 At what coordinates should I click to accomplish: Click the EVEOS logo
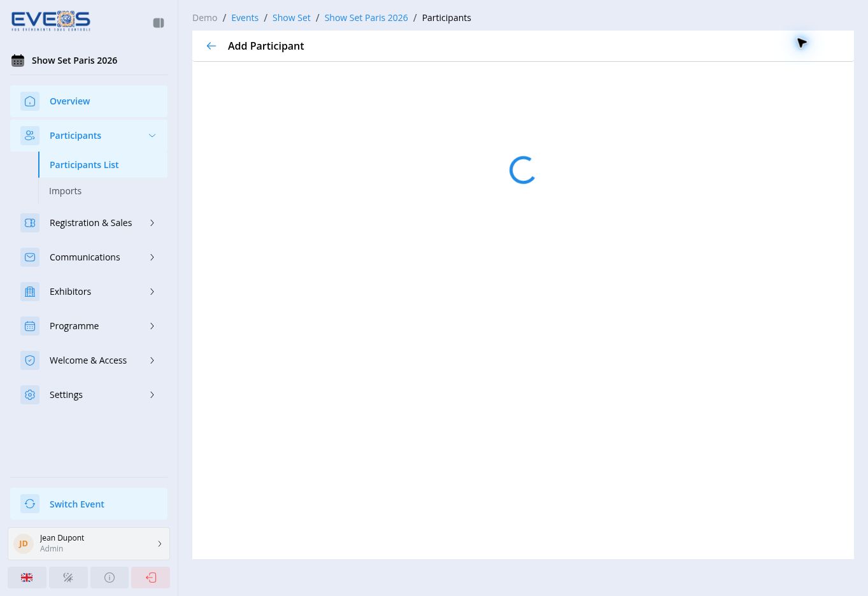(x=51, y=21)
